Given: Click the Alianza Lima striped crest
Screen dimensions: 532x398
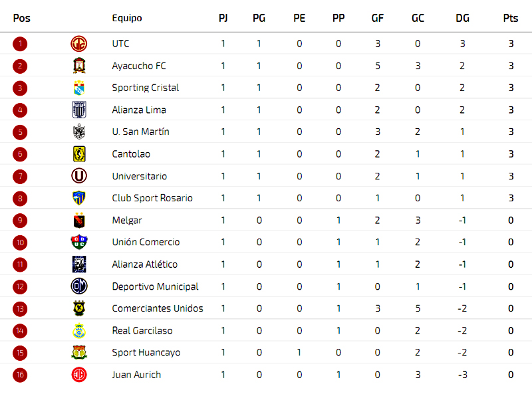Looking at the screenshot, I should tap(79, 110).
